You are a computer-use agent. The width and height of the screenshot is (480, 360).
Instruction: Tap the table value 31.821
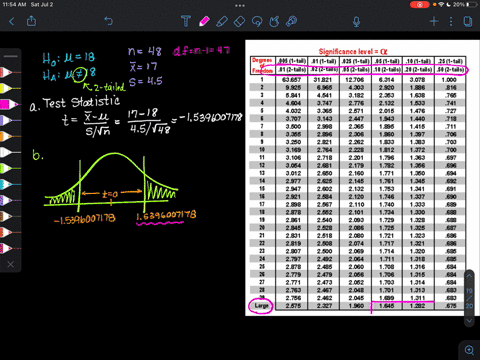[x=323, y=80]
